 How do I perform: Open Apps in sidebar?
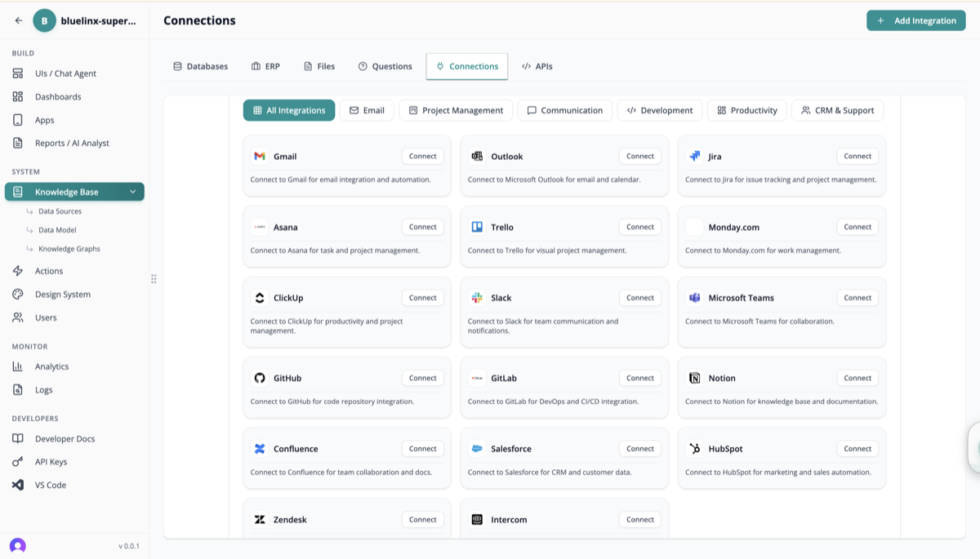click(74, 120)
